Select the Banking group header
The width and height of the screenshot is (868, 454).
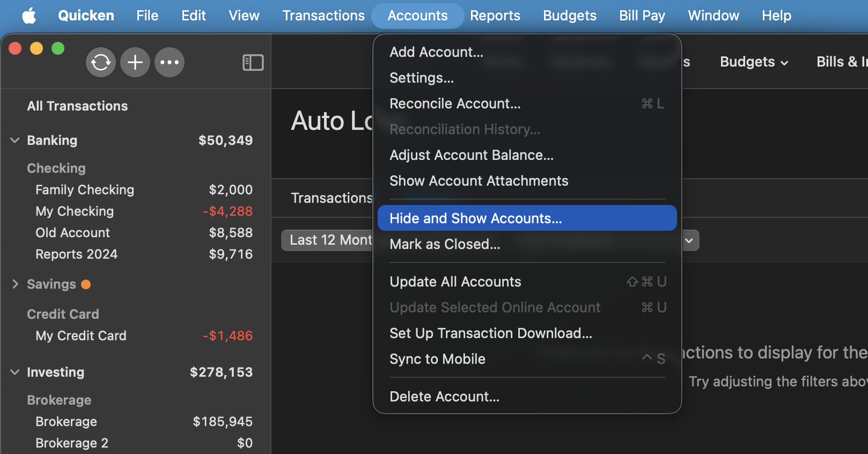[52, 141]
